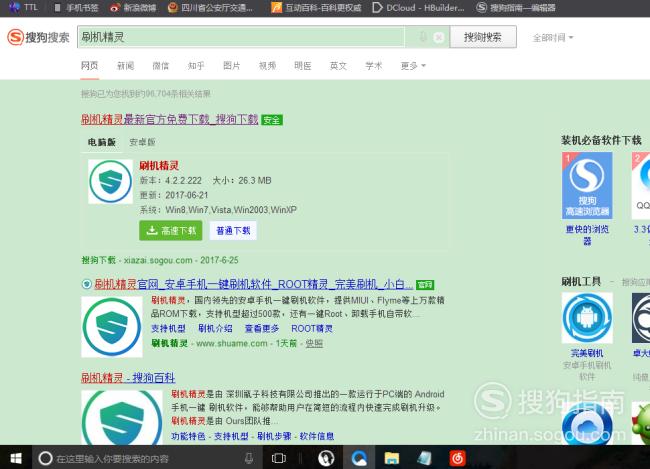
Task: Click the 搜狗高速浏览器 icon in sidebar
Action: (x=587, y=185)
